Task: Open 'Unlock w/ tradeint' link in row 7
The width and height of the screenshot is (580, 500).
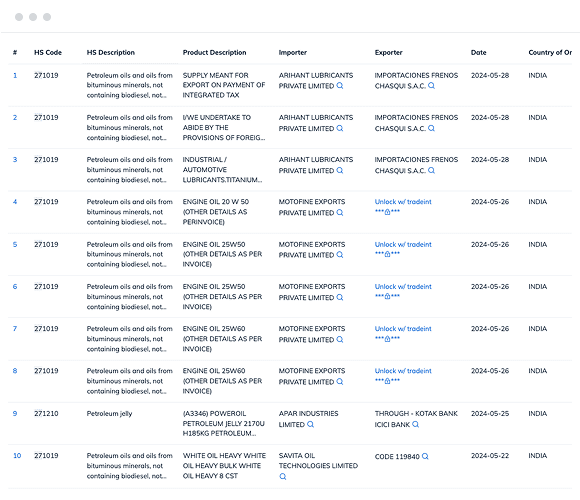Action: pos(403,329)
